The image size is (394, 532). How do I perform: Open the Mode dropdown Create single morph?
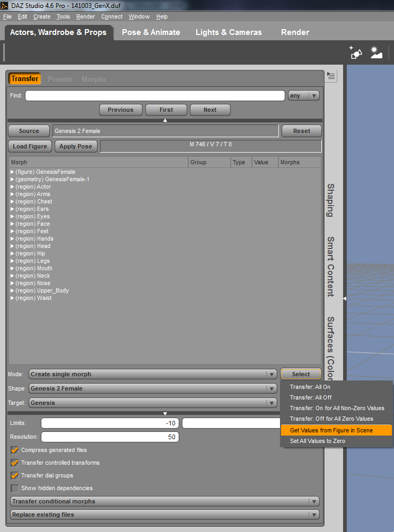pyautogui.click(x=153, y=374)
